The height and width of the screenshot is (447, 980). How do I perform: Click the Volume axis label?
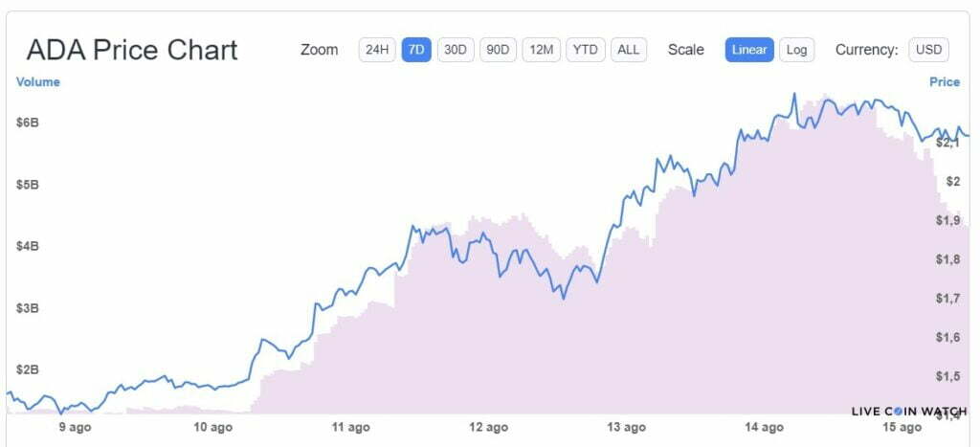pos(38,82)
